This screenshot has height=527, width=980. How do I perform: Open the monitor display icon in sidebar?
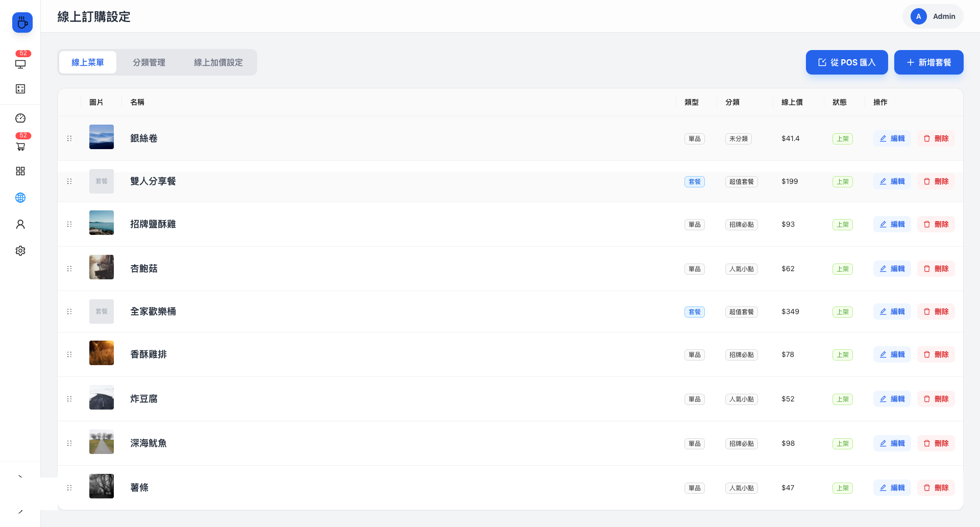(x=20, y=64)
